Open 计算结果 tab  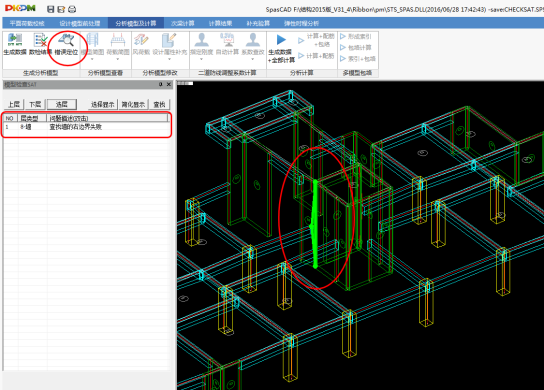point(220,23)
